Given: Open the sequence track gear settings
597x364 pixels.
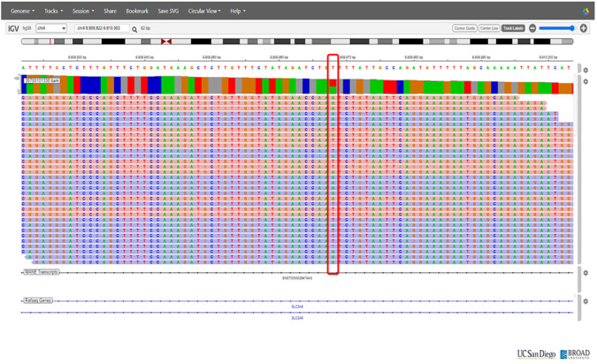Looking at the screenshot, I should tap(586, 71).
